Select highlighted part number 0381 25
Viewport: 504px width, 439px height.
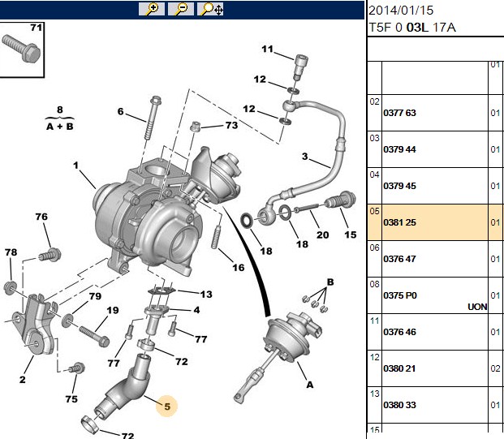click(x=399, y=222)
